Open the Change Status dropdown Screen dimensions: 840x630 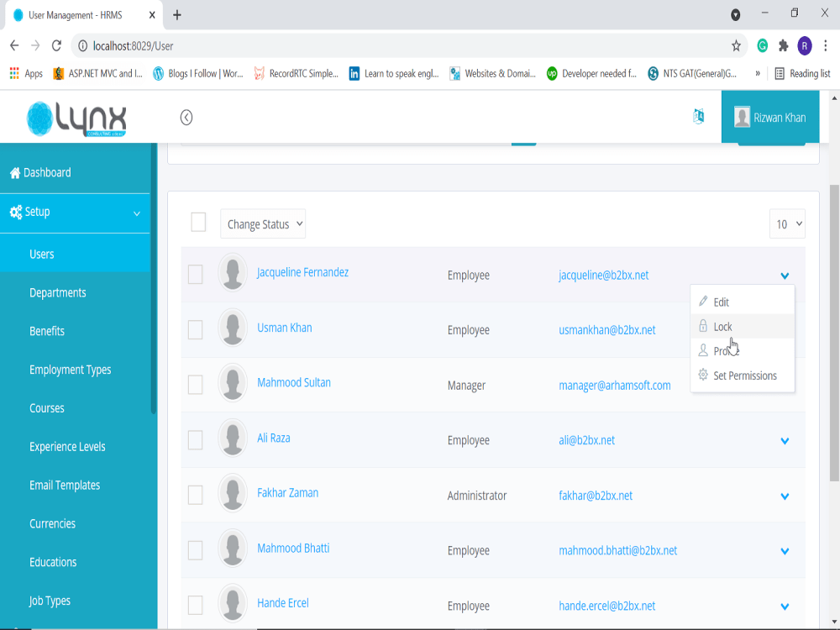pyautogui.click(x=262, y=224)
